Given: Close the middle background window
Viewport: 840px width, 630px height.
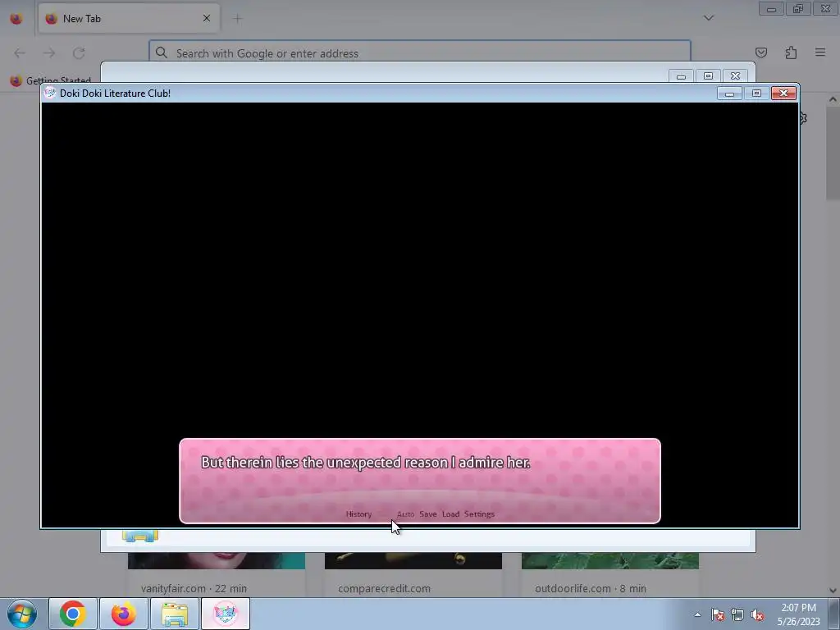Looking at the screenshot, I should (x=735, y=76).
